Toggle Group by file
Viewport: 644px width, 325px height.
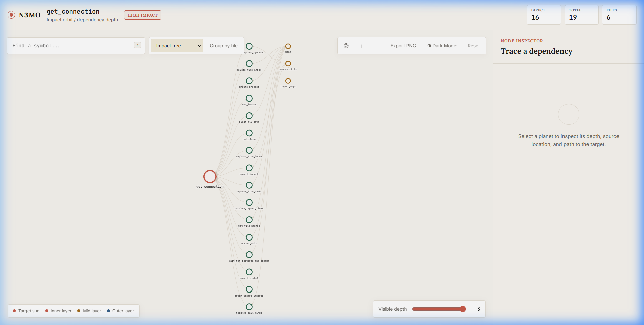pyautogui.click(x=224, y=46)
